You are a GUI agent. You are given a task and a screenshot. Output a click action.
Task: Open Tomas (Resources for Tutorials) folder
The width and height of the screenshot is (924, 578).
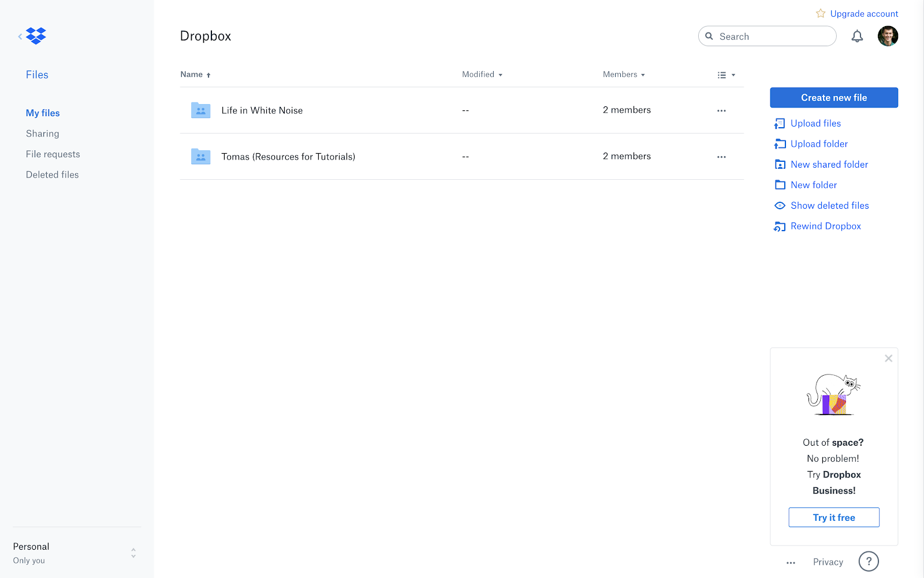pyautogui.click(x=288, y=157)
